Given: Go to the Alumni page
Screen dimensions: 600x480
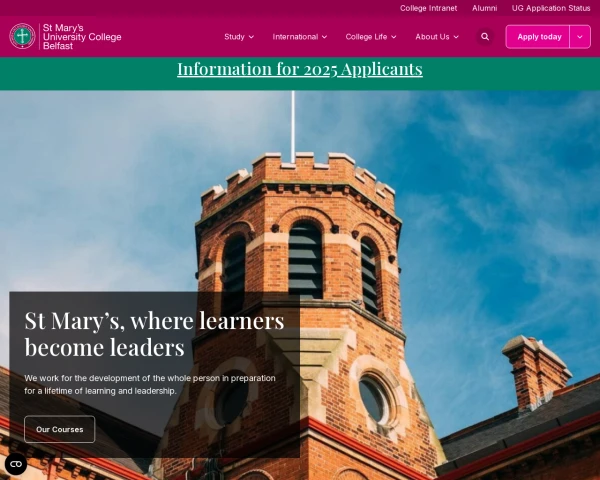Looking at the screenshot, I should click(484, 8).
